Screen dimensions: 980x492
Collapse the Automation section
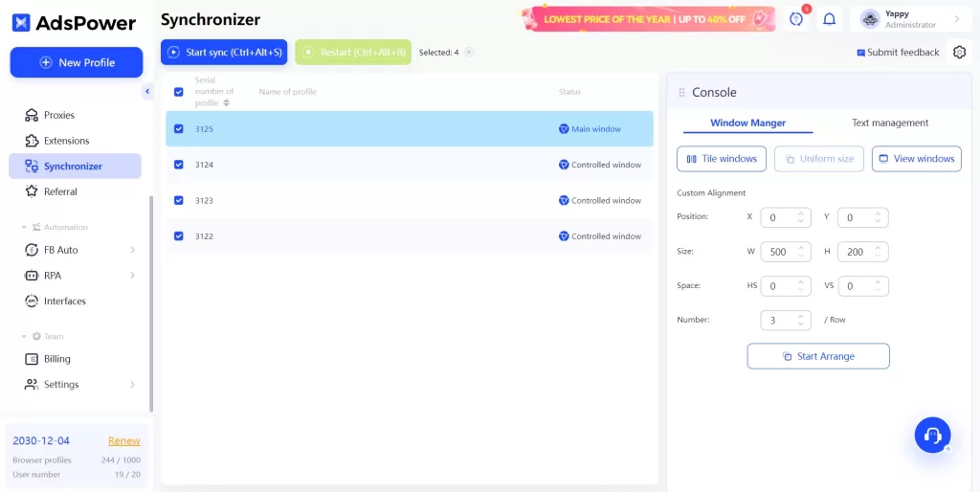point(24,228)
